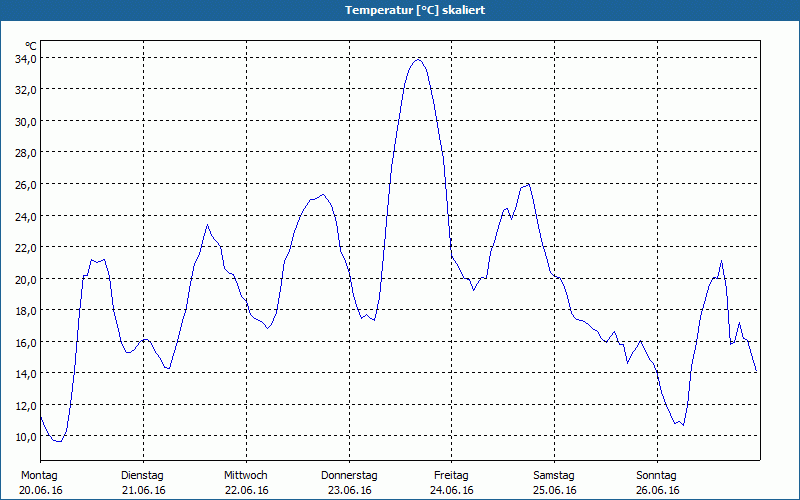Click the 32,0 axis value

pyautogui.click(x=26, y=90)
